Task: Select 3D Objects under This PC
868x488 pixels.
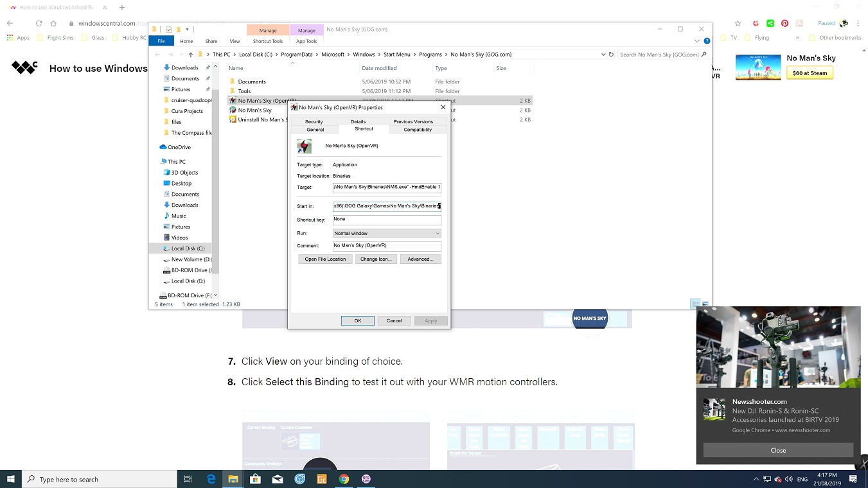Action: pos(184,173)
